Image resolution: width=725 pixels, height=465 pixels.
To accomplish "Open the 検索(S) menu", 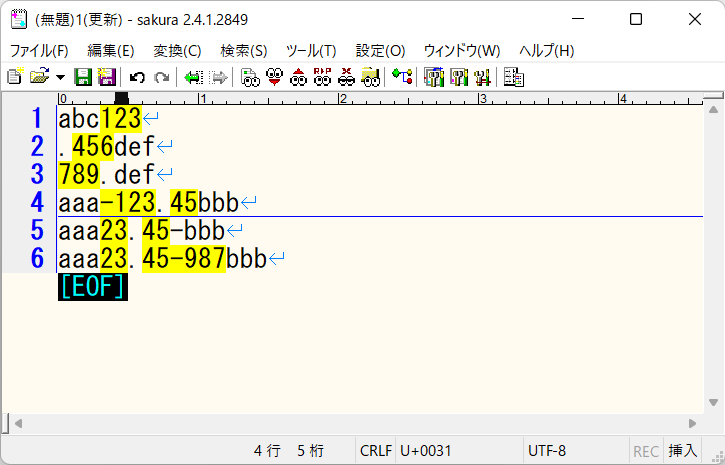I will (244, 50).
